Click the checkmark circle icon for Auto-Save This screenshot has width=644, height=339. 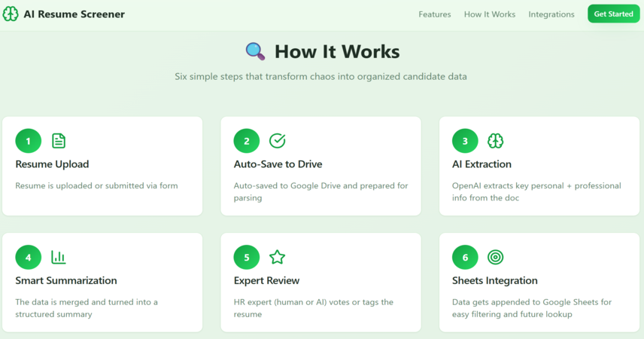pos(277,141)
